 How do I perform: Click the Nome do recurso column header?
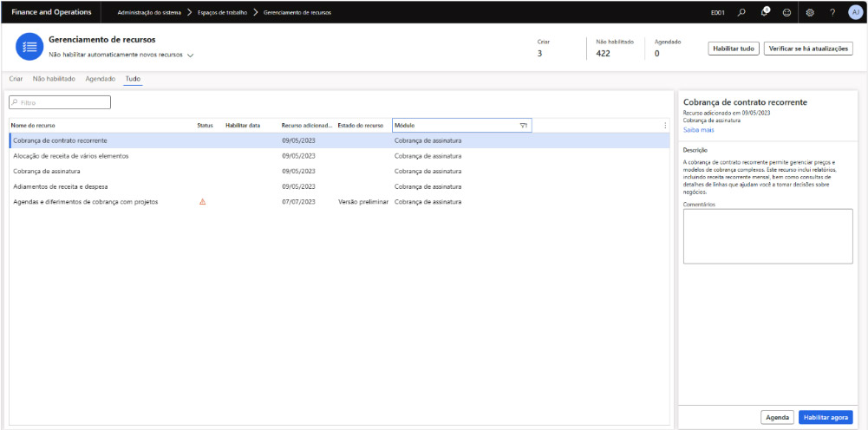(x=35, y=126)
